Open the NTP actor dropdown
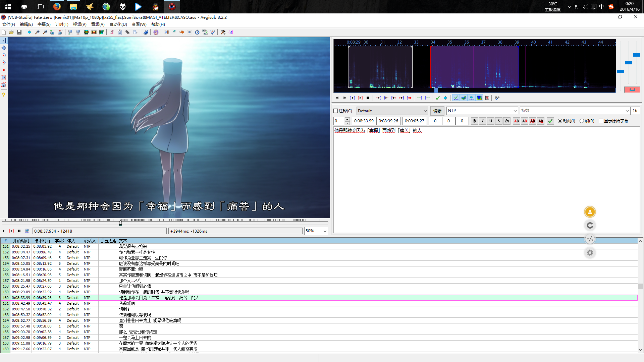This screenshot has height=362, width=644. click(x=515, y=111)
